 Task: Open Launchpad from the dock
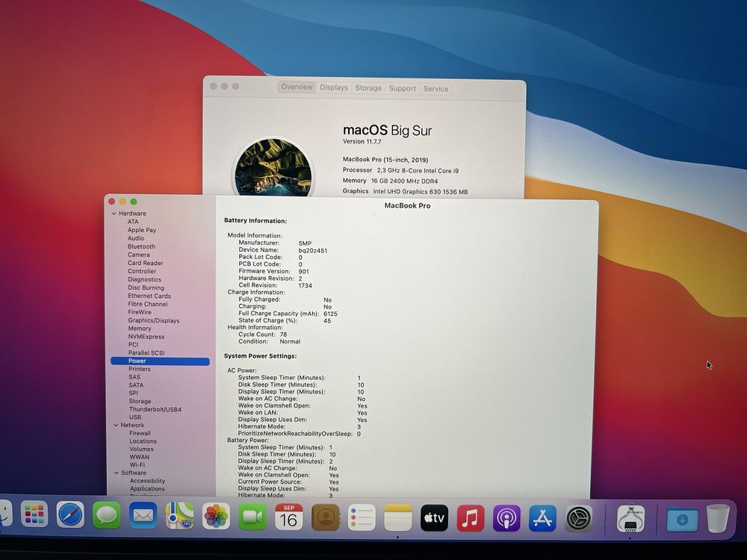pyautogui.click(x=34, y=514)
